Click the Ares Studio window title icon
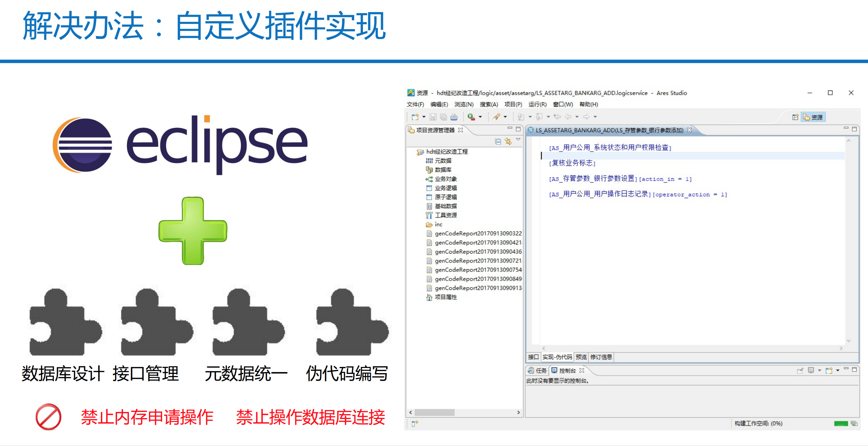This screenshot has width=868, height=446. (x=411, y=93)
